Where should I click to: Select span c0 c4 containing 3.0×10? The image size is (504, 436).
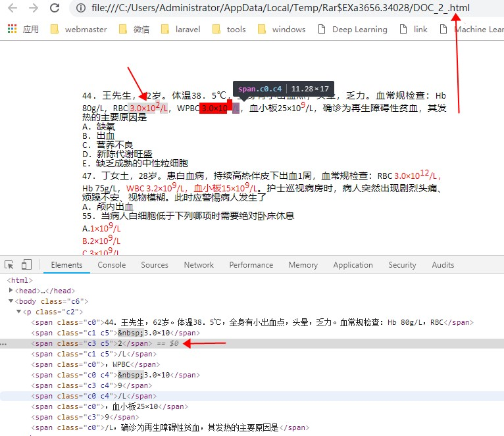tap(116, 375)
